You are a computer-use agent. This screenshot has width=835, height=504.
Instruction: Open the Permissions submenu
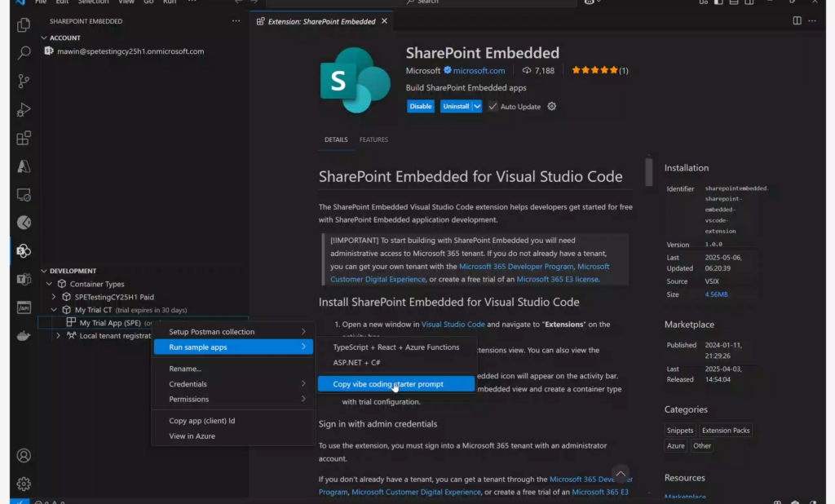coord(233,399)
